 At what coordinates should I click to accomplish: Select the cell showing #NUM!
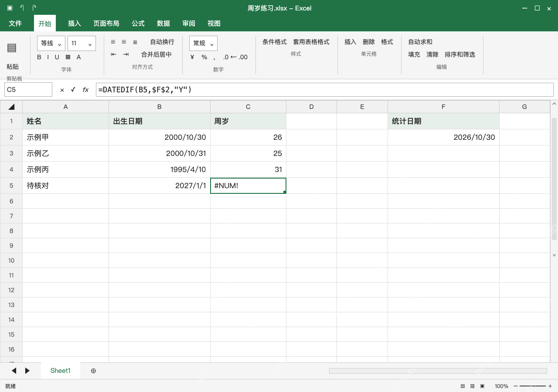click(x=248, y=186)
